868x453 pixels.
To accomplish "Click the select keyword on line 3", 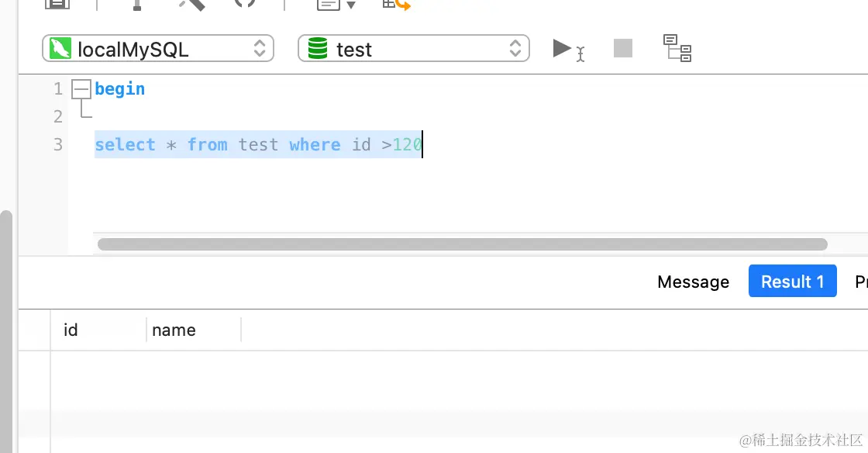I will (x=125, y=144).
